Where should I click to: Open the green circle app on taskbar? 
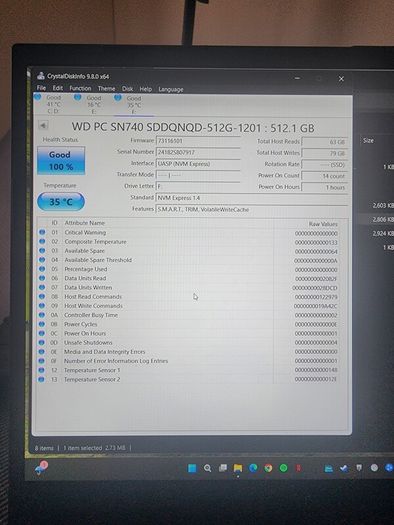284,468
